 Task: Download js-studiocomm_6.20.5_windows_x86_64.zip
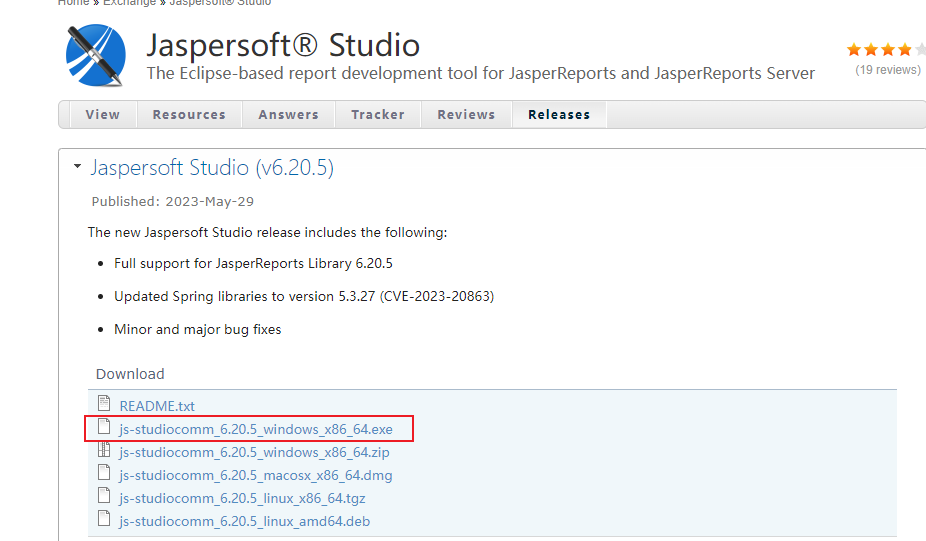tap(255, 452)
